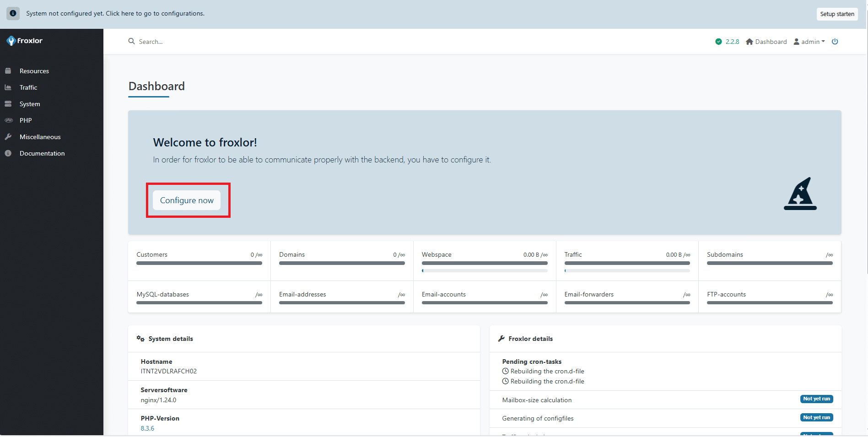868x437 pixels.
Task: Click the Webspace usage progress bar
Action: (x=484, y=270)
